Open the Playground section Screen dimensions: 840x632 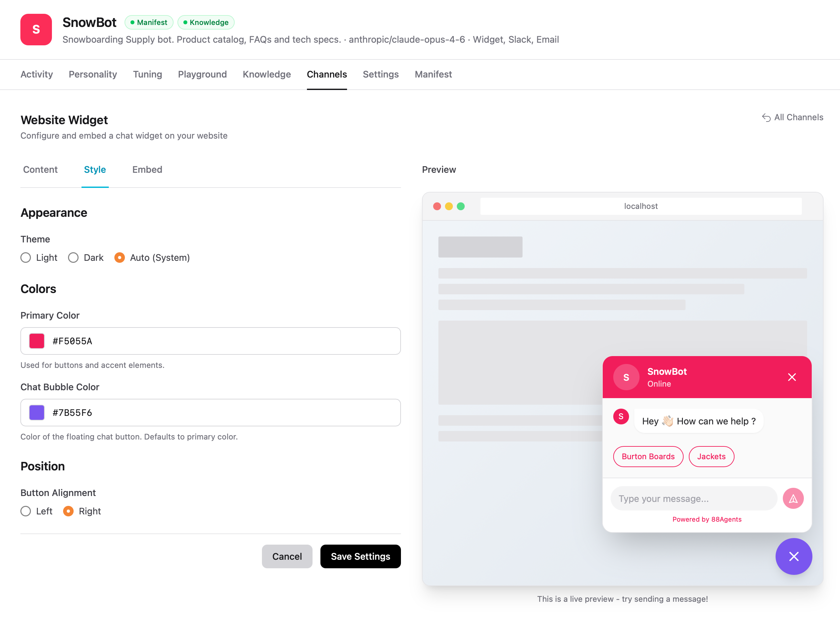click(x=202, y=74)
